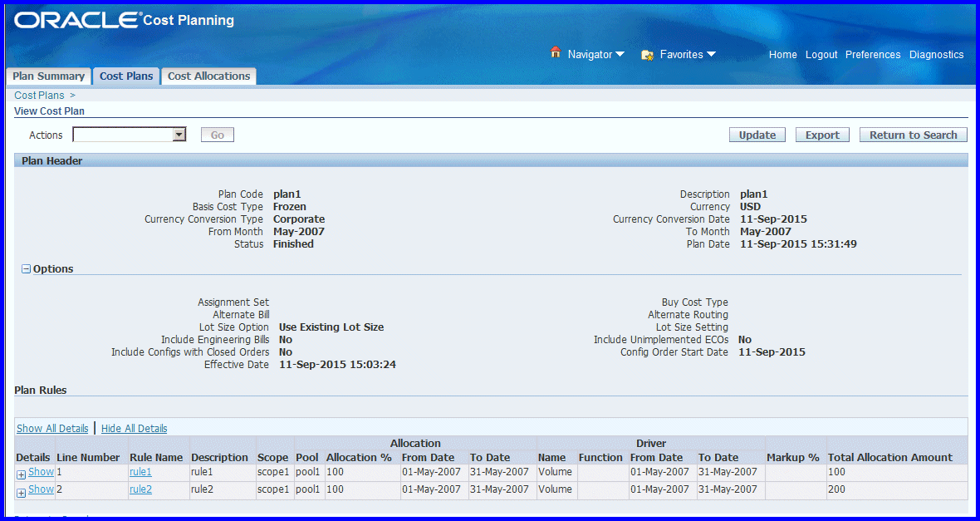This screenshot has width=980, height=521.
Task: Click the Export button
Action: [822, 135]
